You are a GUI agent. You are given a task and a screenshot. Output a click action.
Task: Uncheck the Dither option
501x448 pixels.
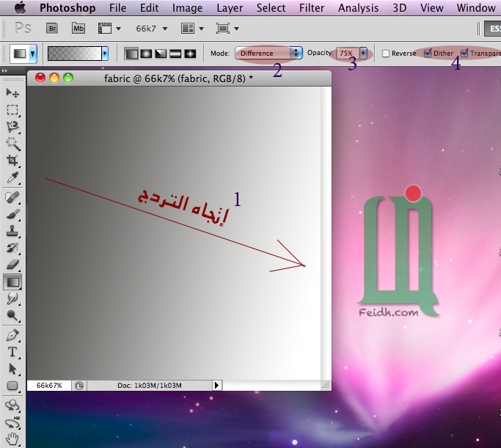click(428, 53)
